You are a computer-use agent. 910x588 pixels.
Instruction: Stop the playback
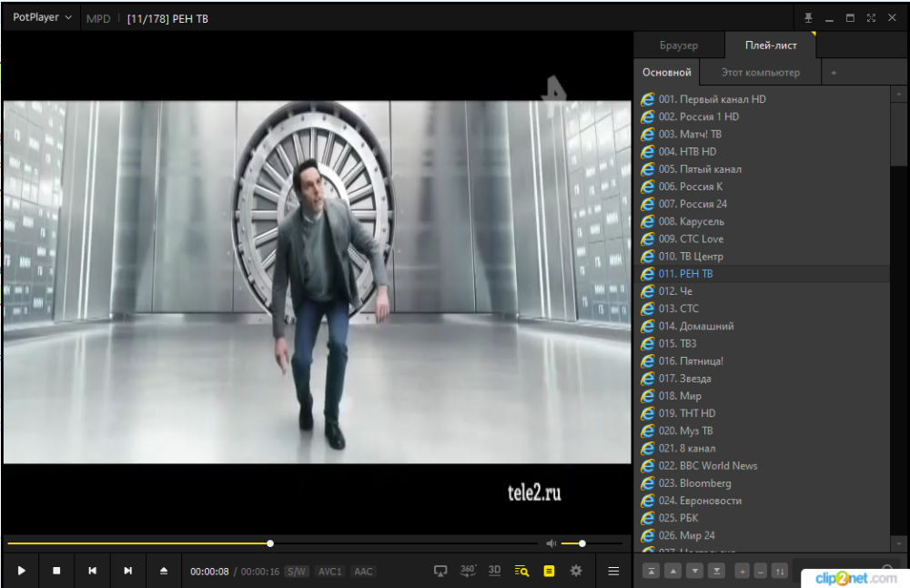[56, 571]
